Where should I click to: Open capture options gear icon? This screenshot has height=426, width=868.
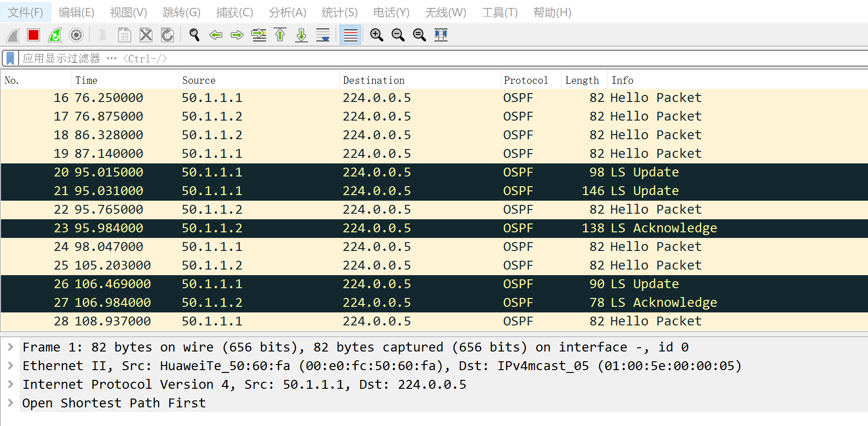(x=76, y=35)
